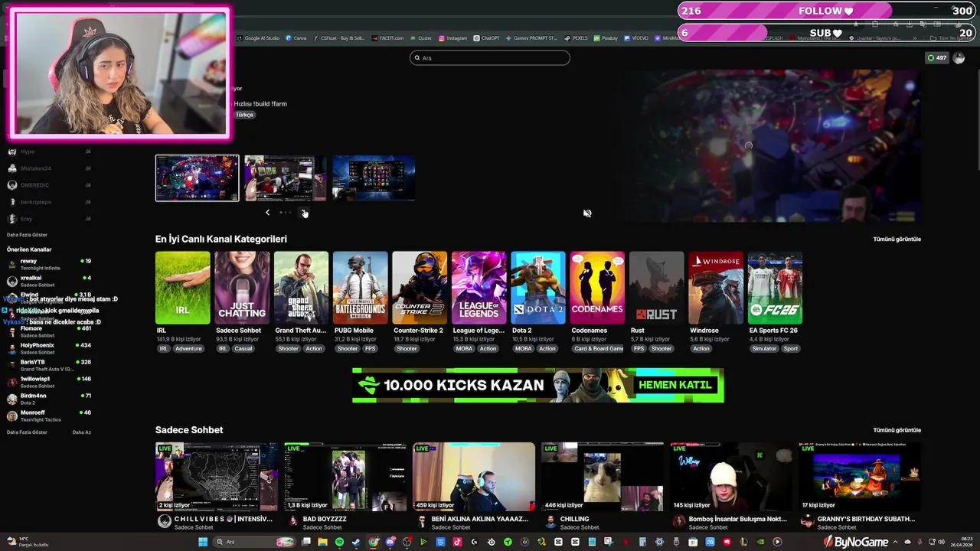Screen dimensions: 980x551
Task: Open the weather widget in taskbar
Action: 28,542
